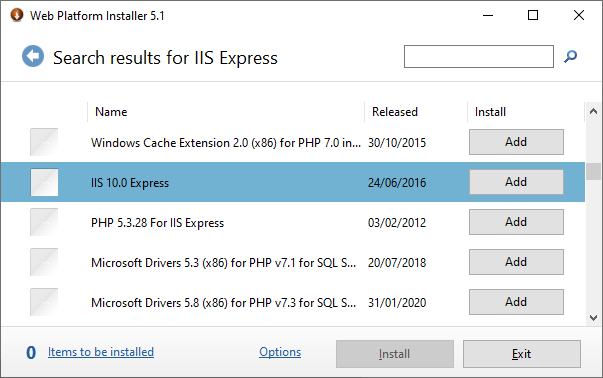Click release date 24/06/2016

(x=397, y=183)
